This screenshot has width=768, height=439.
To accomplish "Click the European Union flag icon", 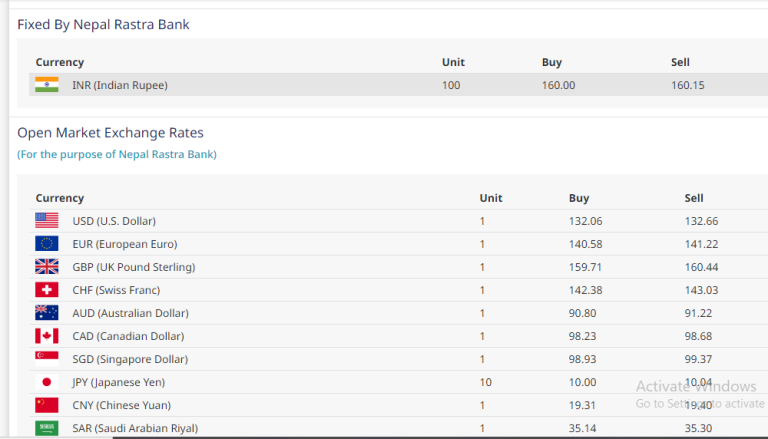I will coord(47,244).
